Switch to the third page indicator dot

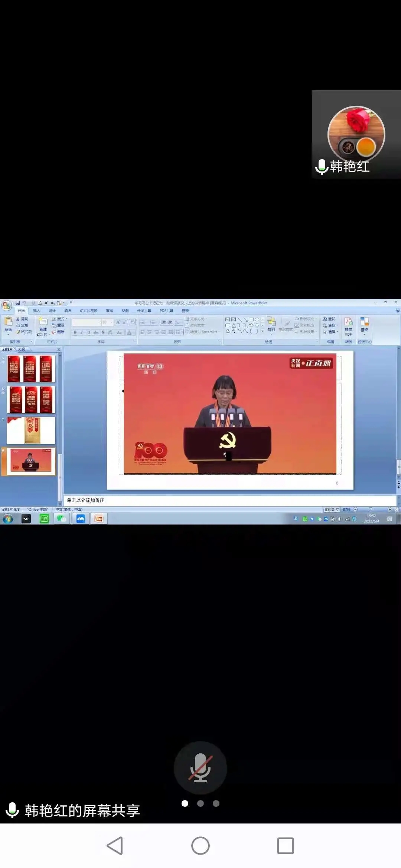[216, 803]
